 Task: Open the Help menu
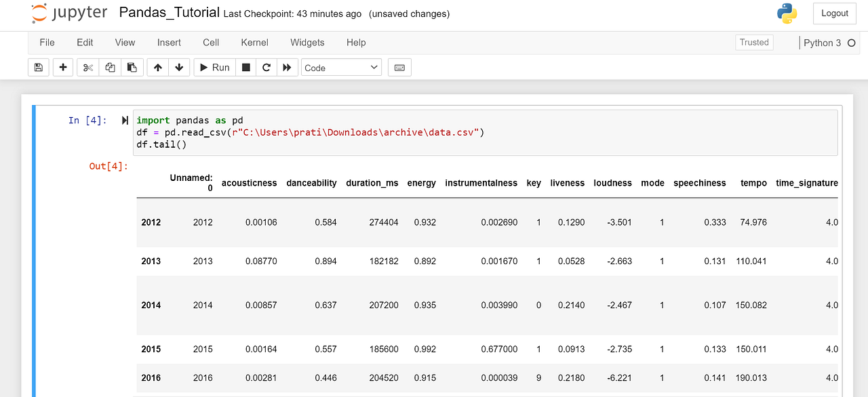(x=355, y=42)
